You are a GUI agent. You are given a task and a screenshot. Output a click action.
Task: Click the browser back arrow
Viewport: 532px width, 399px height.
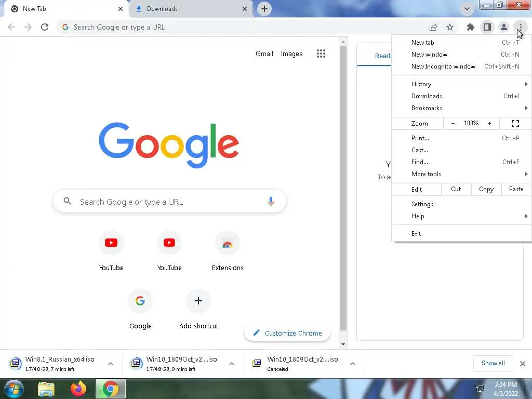click(11, 27)
